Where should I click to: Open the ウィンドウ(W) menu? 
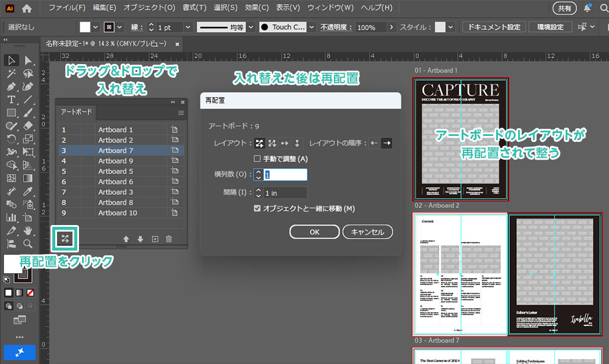[330, 8]
